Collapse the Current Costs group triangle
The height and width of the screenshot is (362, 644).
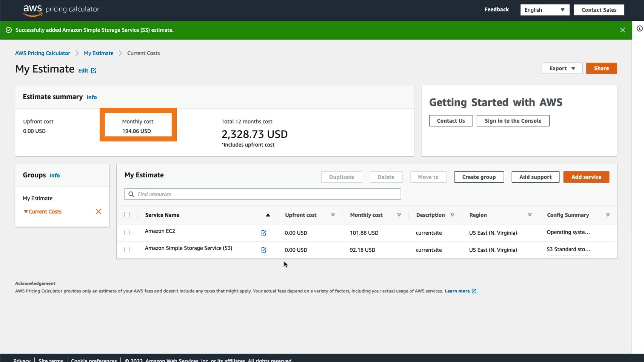[x=26, y=212]
